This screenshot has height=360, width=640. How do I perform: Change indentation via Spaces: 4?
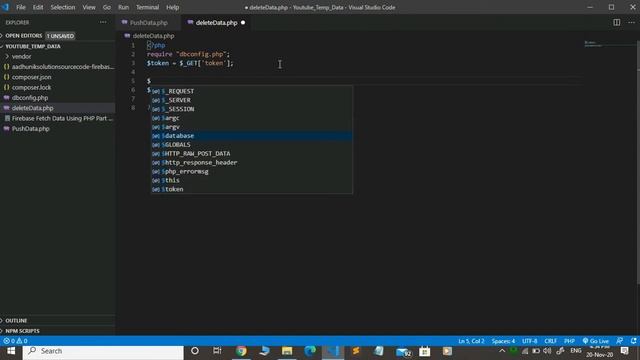503,341
